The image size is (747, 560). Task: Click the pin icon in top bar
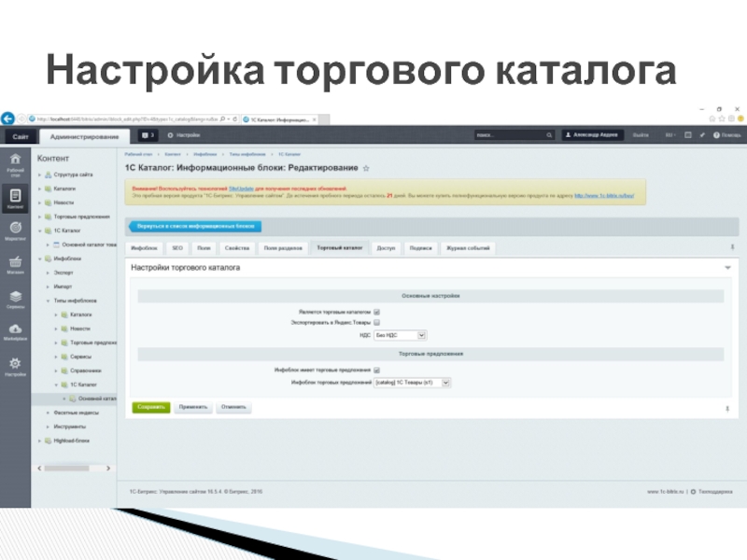(702, 135)
